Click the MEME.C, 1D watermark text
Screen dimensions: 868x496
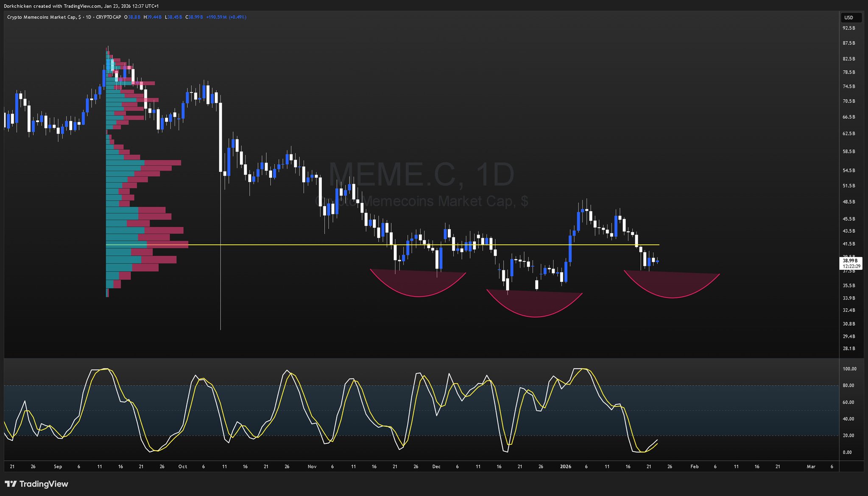(x=421, y=175)
